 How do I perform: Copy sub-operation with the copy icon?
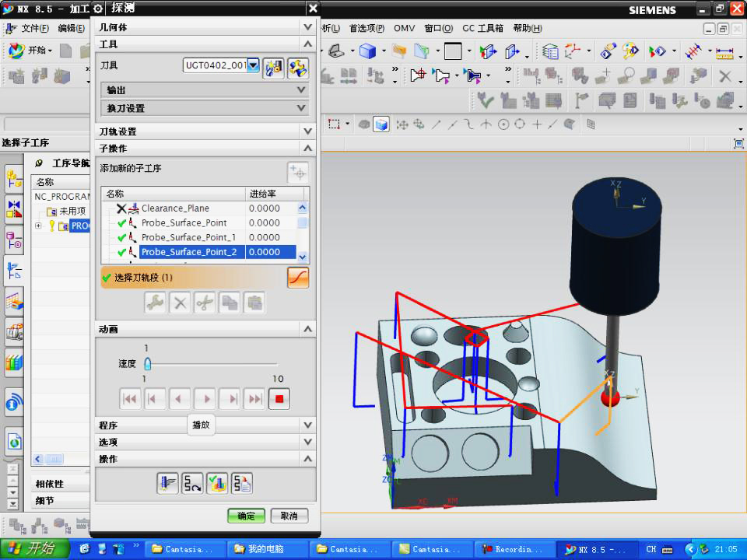[230, 303]
